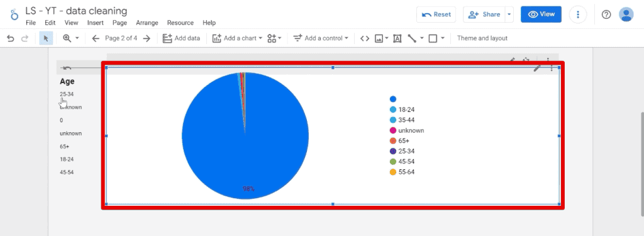The image size is (644, 236).
Task: Click the Age table column header
Action: point(67,81)
